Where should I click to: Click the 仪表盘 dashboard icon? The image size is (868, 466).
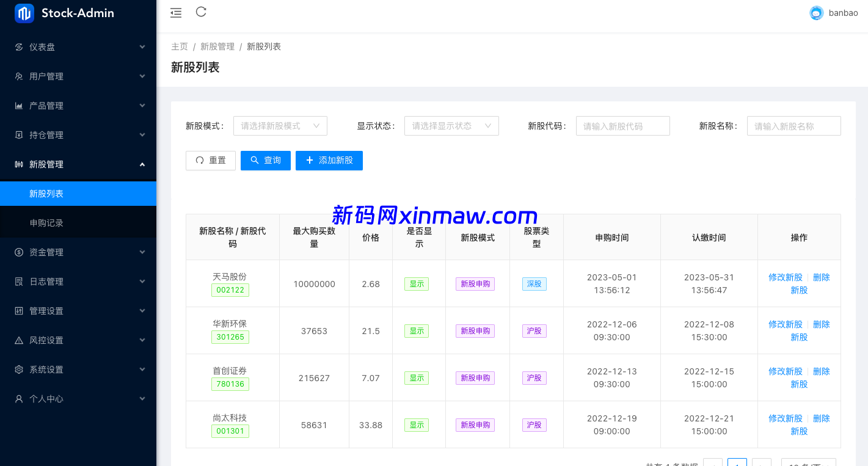click(x=19, y=47)
